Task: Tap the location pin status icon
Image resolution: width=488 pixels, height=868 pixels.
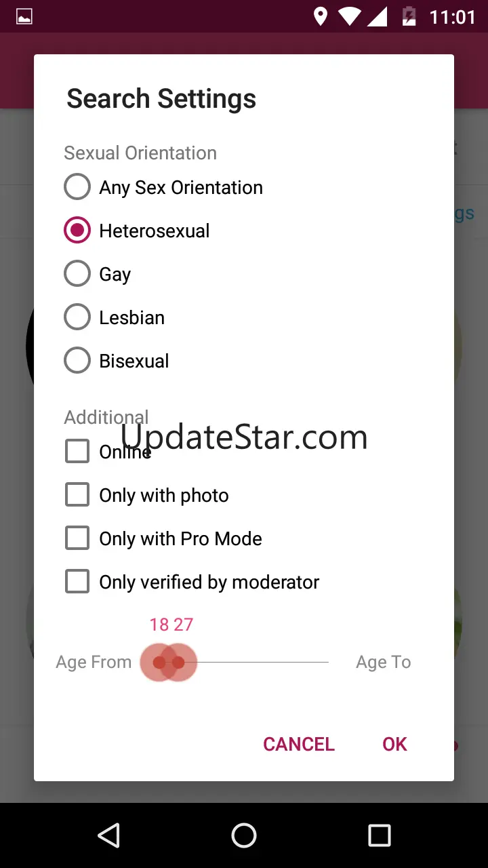Action: [x=321, y=17]
